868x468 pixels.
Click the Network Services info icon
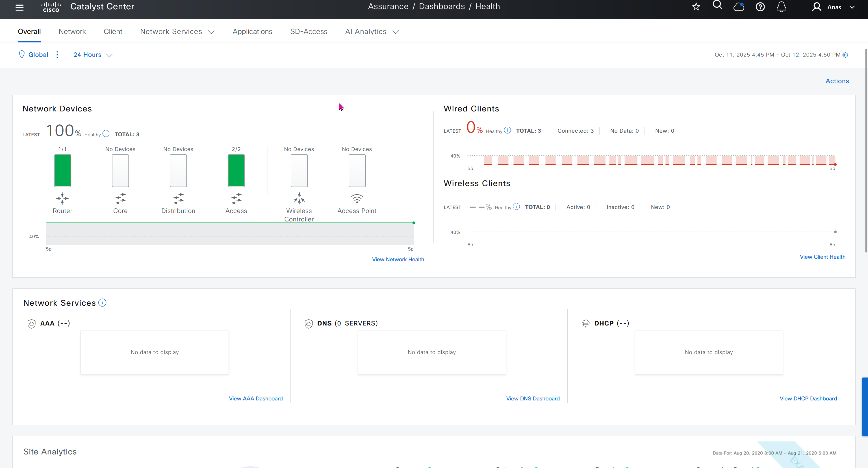click(x=103, y=303)
